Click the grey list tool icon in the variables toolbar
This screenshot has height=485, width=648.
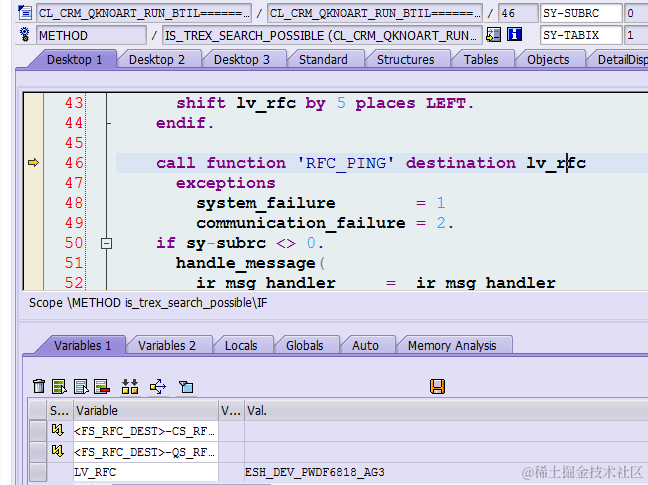[x=81, y=387]
